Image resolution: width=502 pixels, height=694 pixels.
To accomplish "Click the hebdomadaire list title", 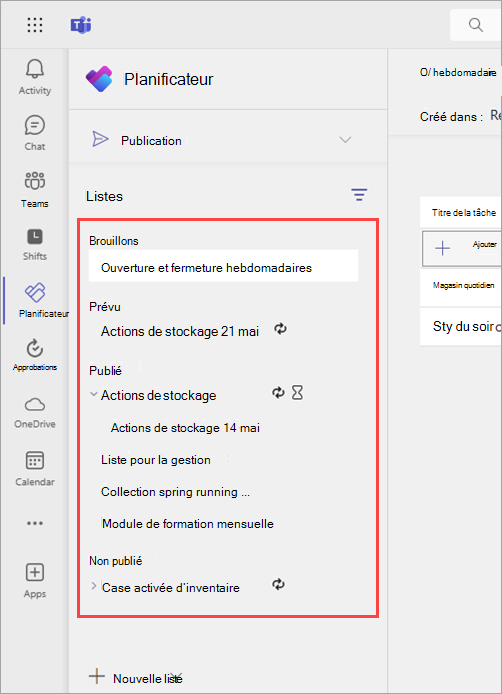I will click(x=458, y=73).
